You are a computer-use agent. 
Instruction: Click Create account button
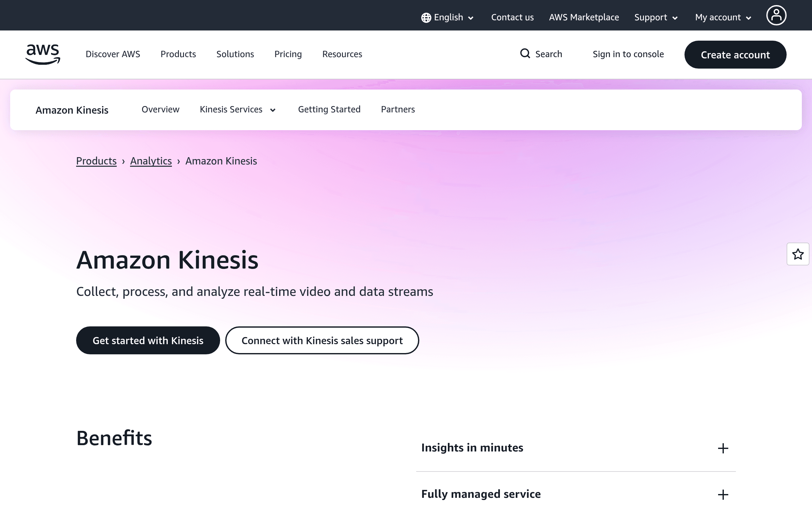point(735,55)
